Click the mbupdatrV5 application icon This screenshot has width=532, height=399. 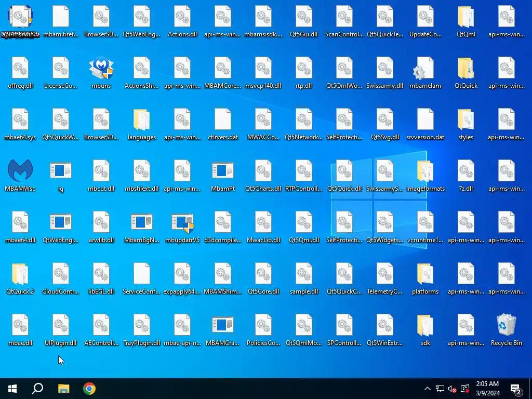tap(182, 222)
